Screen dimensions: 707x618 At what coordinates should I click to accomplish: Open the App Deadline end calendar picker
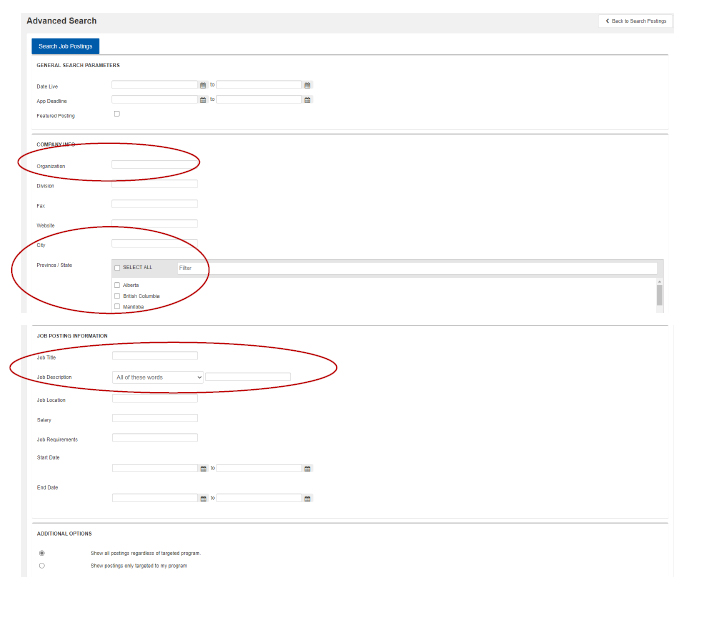coord(307,100)
